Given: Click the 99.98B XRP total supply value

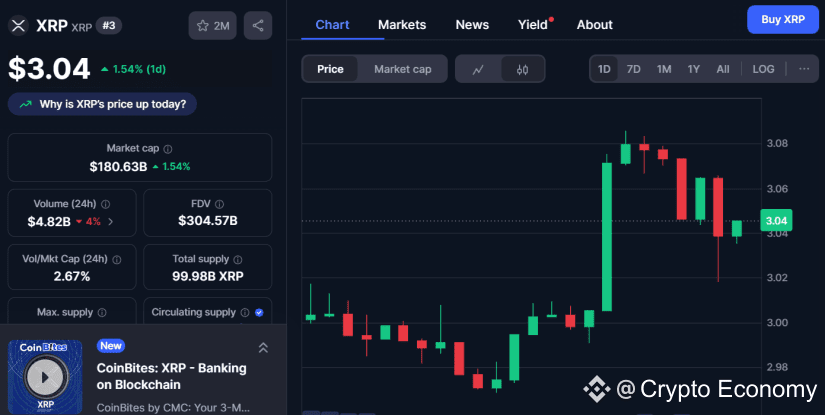Looking at the screenshot, I should 208,276.
